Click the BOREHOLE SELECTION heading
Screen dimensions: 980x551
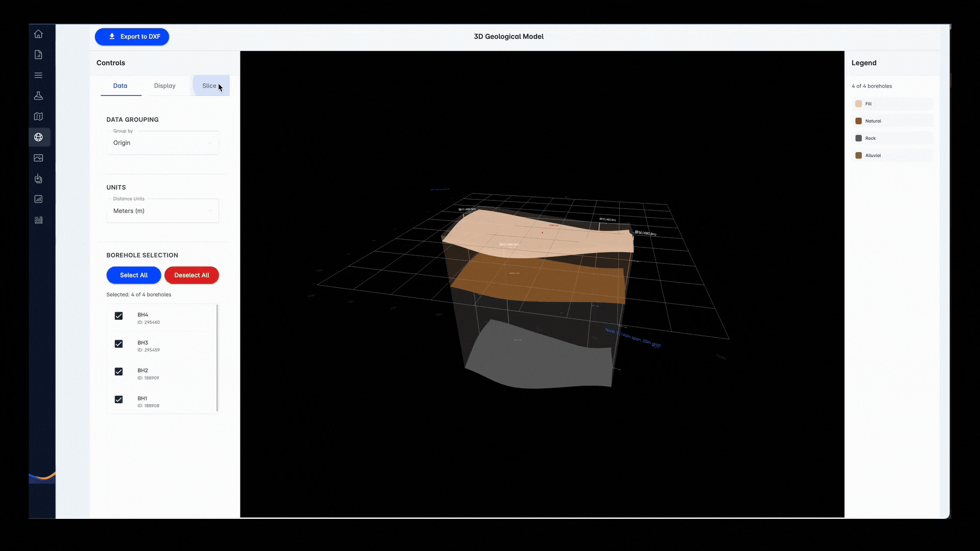(x=142, y=256)
